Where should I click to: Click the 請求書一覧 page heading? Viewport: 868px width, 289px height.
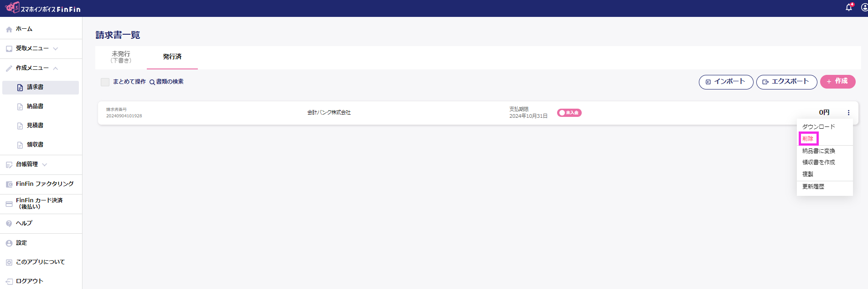(118, 35)
